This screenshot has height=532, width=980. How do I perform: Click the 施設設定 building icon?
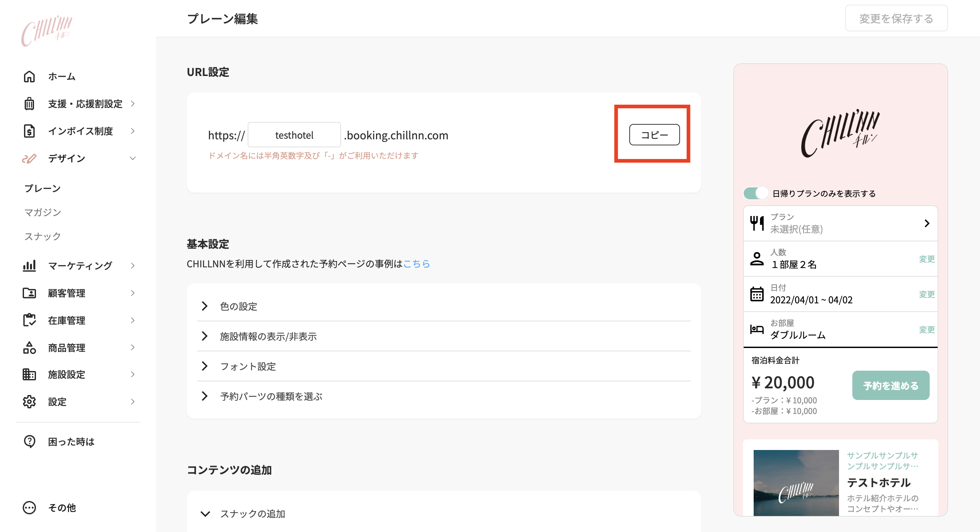30,374
